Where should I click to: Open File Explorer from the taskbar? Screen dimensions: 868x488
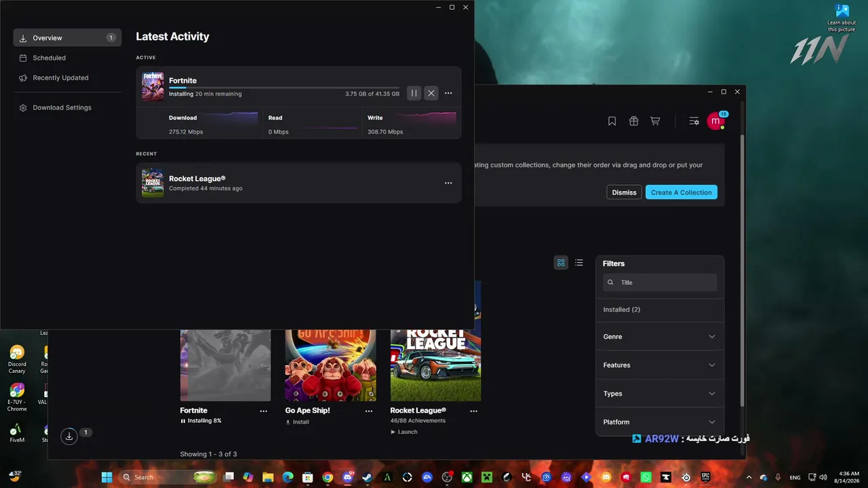point(268,477)
